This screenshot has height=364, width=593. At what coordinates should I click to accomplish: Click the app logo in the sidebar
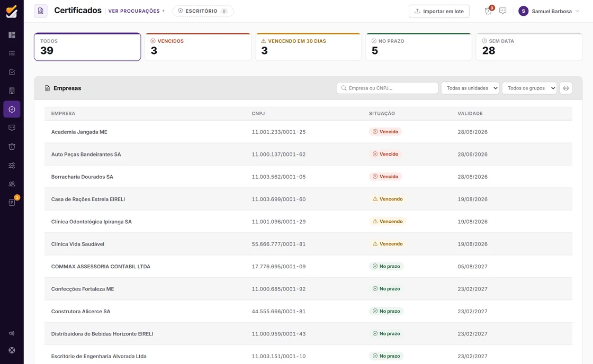click(x=12, y=11)
